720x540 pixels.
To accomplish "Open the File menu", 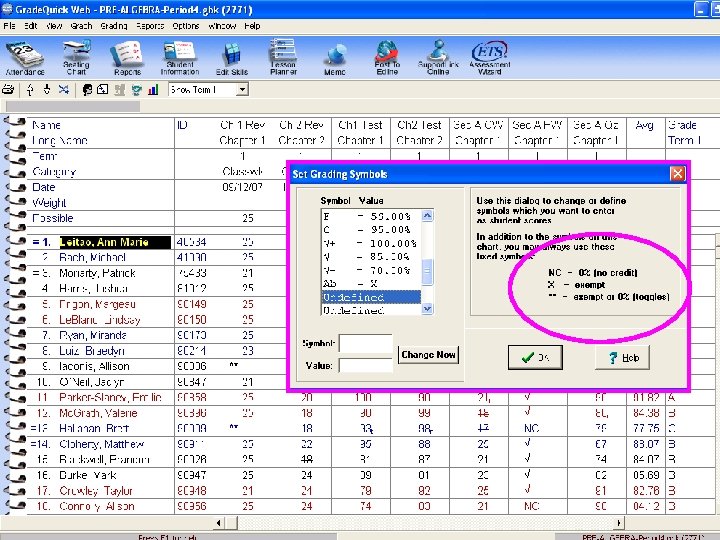I will [9, 26].
